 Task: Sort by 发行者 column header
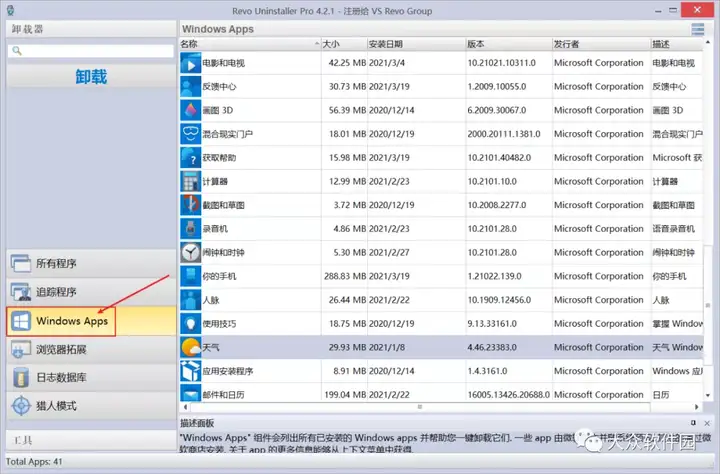point(601,44)
